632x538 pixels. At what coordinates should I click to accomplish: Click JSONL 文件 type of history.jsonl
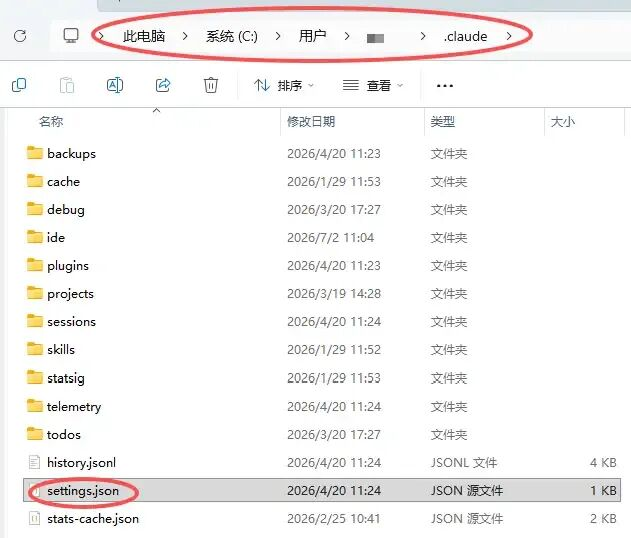click(x=464, y=463)
